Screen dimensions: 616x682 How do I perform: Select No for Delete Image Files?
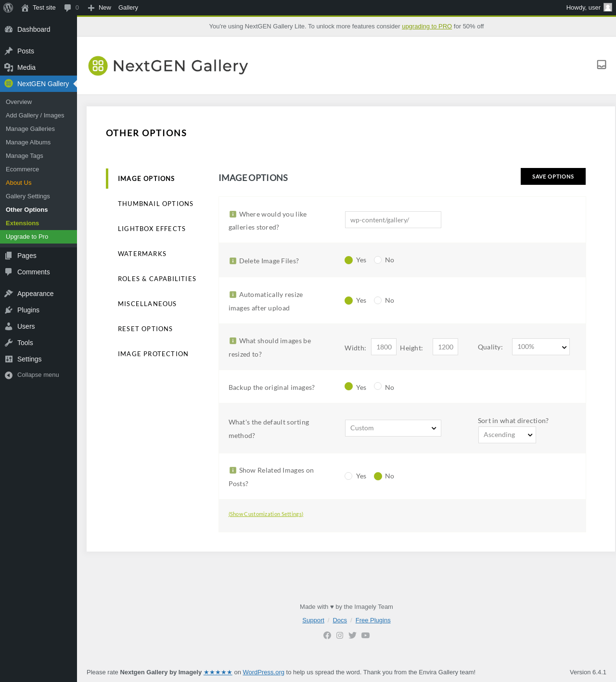click(378, 260)
